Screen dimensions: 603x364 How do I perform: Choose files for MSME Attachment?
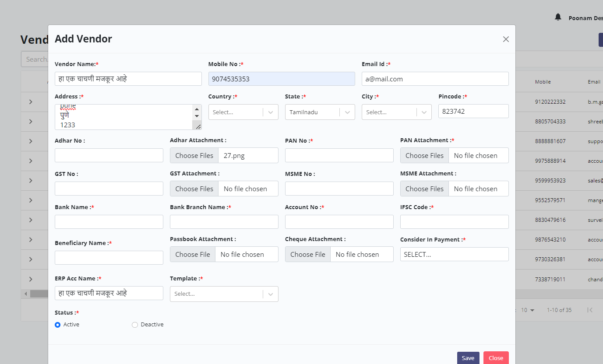(x=424, y=189)
